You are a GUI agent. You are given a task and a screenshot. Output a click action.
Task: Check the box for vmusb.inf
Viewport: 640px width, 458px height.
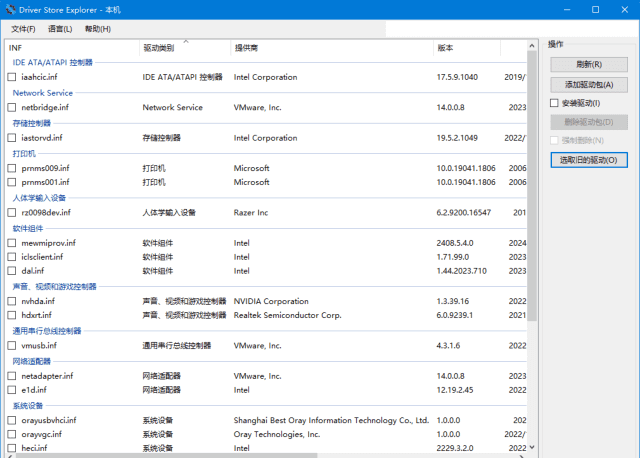tap(12, 346)
